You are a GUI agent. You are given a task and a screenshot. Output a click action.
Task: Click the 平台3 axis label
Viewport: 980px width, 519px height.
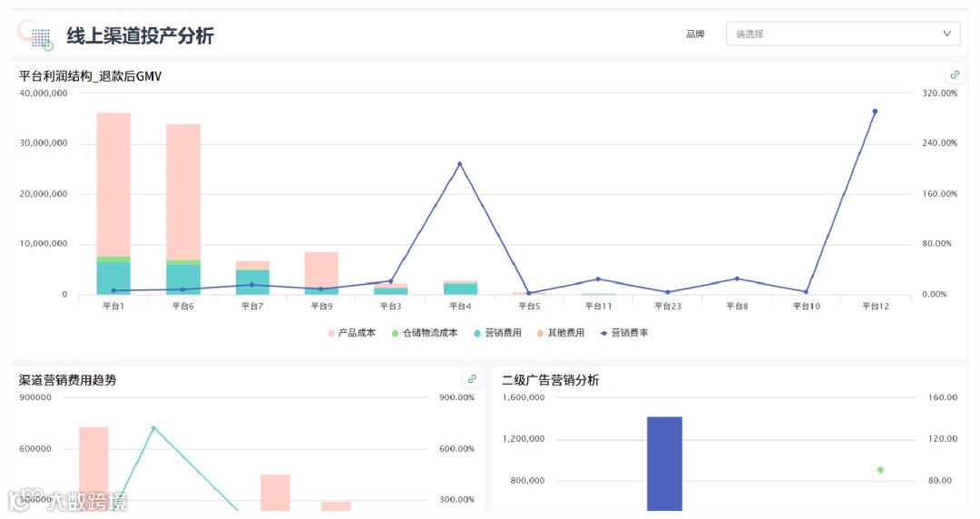pyautogui.click(x=390, y=306)
